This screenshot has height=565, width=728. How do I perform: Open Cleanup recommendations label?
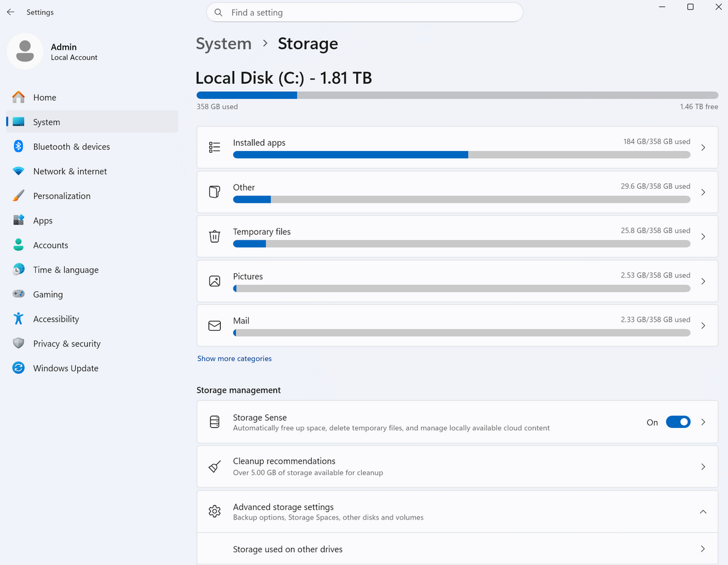284,461
